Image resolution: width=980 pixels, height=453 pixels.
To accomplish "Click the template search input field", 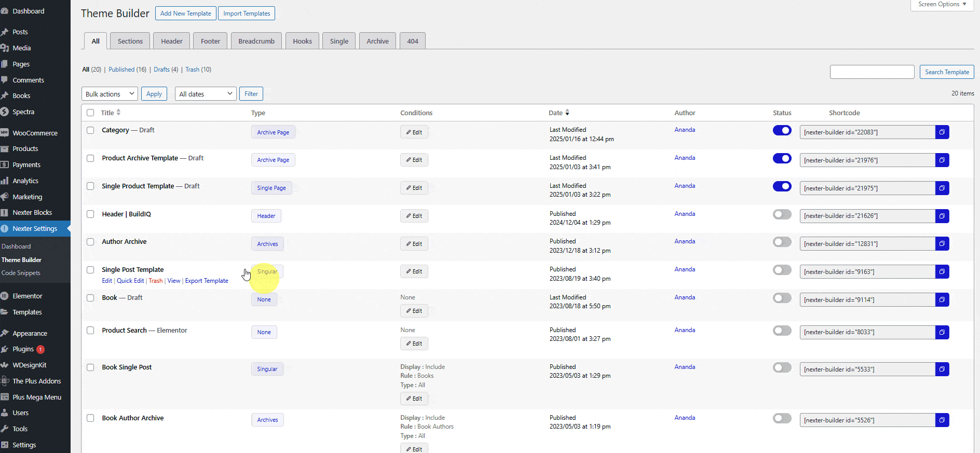I will click(872, 72).
